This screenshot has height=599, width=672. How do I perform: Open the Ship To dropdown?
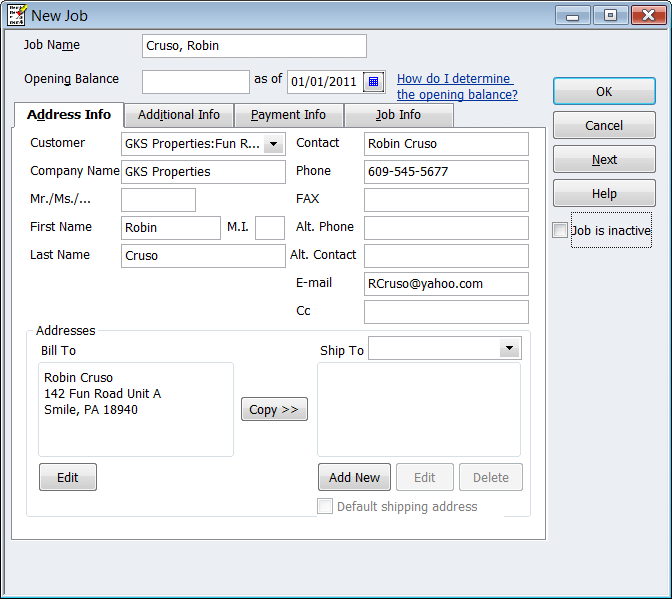tap(510, 348)
